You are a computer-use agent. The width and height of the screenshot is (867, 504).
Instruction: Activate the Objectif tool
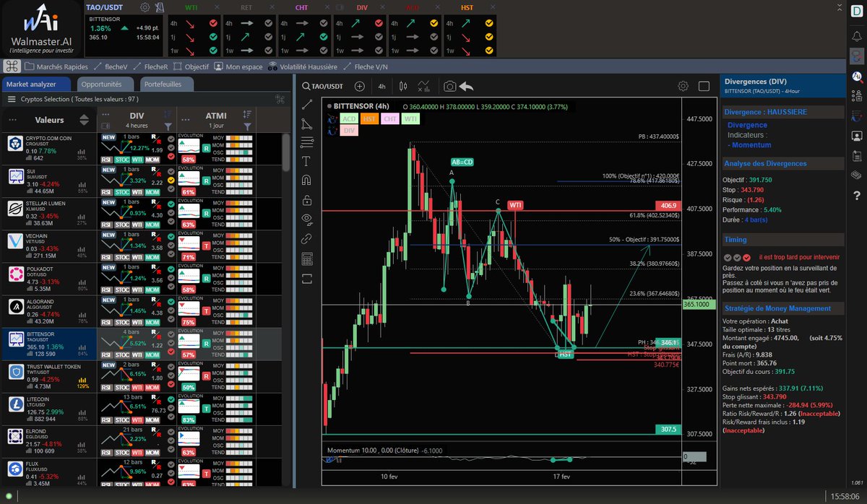point(191,66)
